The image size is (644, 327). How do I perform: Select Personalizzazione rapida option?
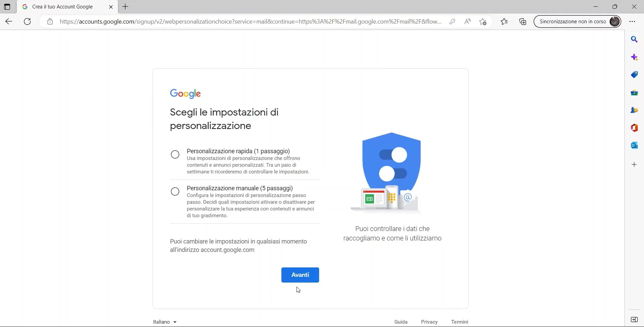175,154
